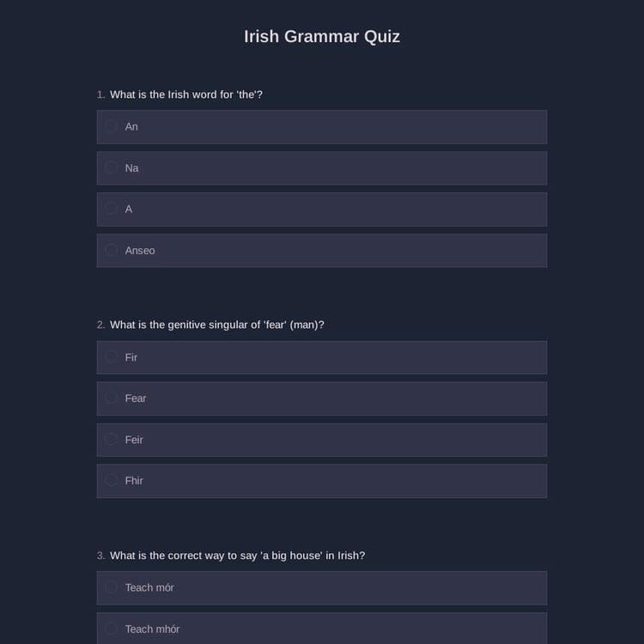This screenshot has width=644, height=644.
Task: Choose the 'Teach mhór' answer option
Action: pos(112,629)
